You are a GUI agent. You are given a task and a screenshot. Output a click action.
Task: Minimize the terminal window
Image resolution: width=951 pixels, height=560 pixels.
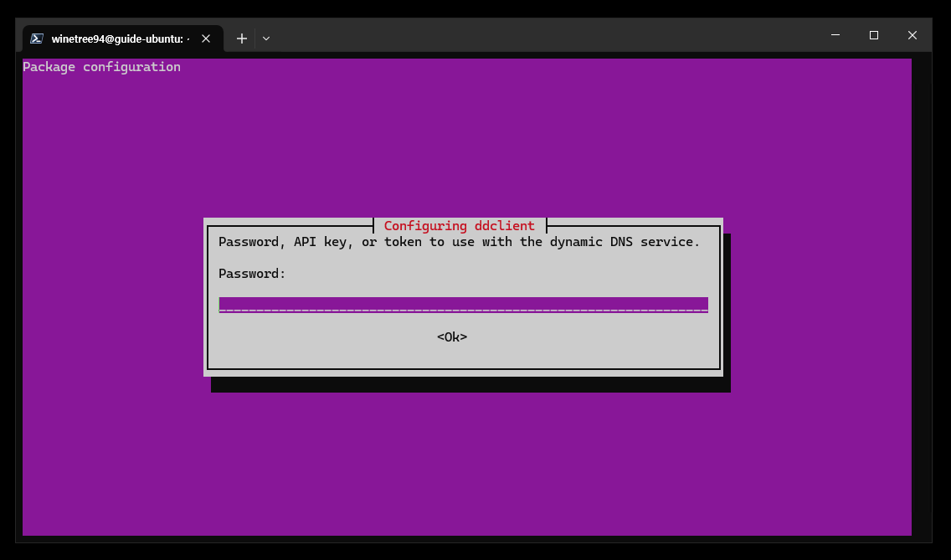click(835, 35)
